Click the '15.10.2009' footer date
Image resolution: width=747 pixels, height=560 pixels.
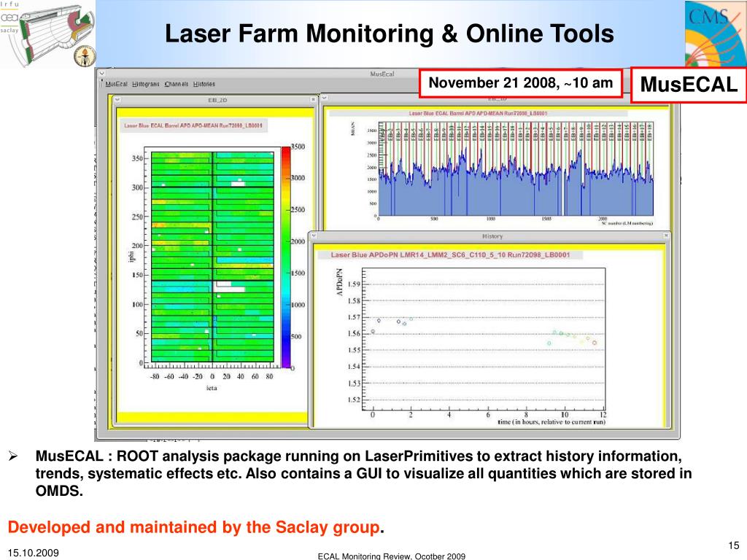point(34,553)
